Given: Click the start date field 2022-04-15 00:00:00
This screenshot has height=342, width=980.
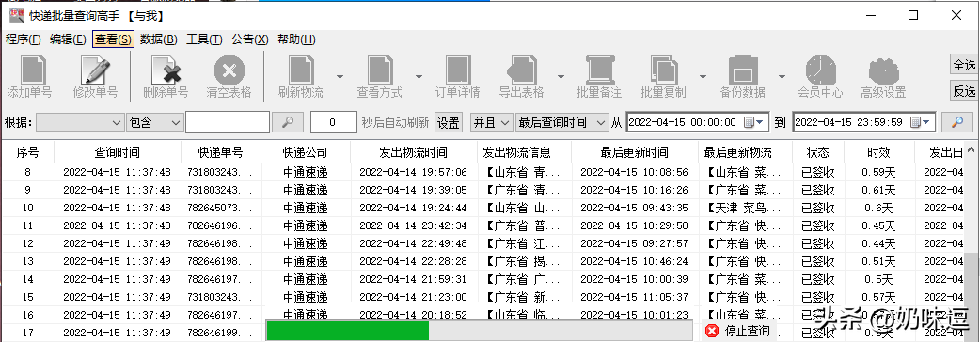Looking at the screenshot, I should point(698,122).
